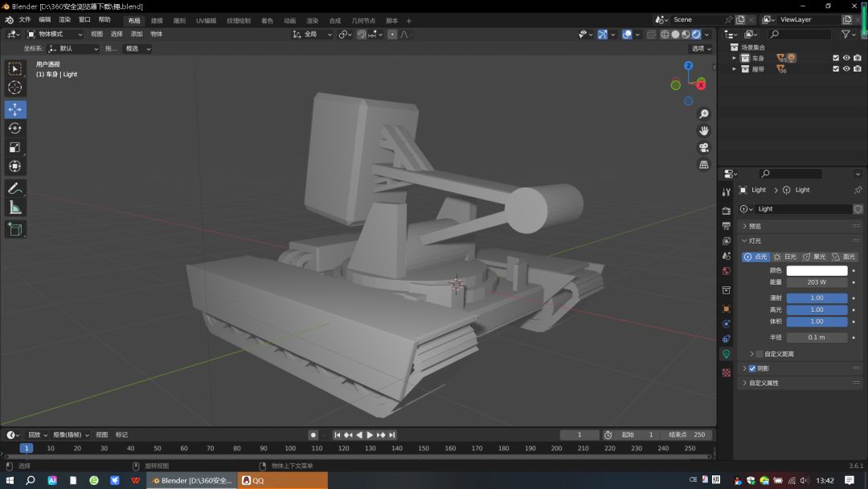
Task: Set light type to 面光
Action: 844,257
